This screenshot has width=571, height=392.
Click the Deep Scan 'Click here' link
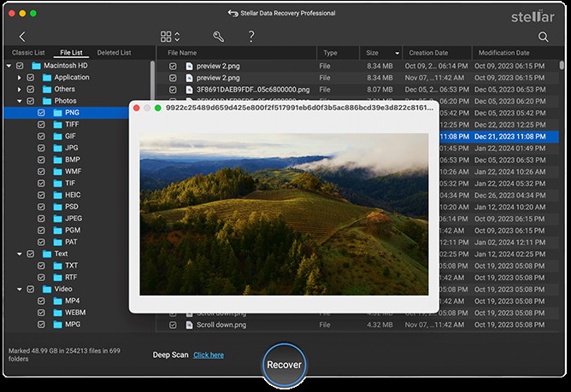(209, 354)
